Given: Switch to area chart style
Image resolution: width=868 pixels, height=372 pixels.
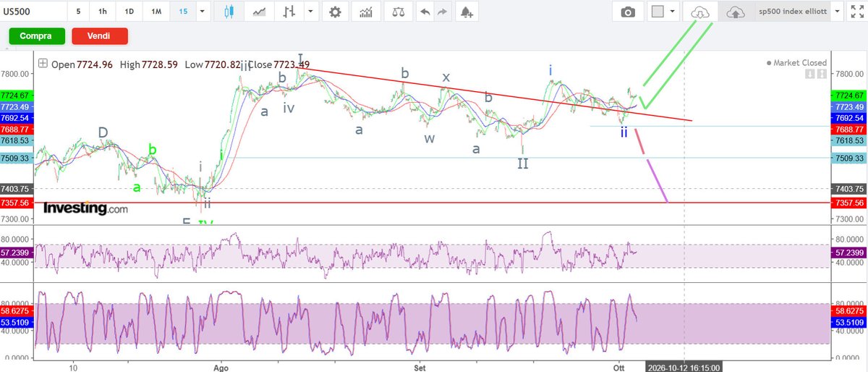Looking at the screenshot, I should (x=259, y=12).
